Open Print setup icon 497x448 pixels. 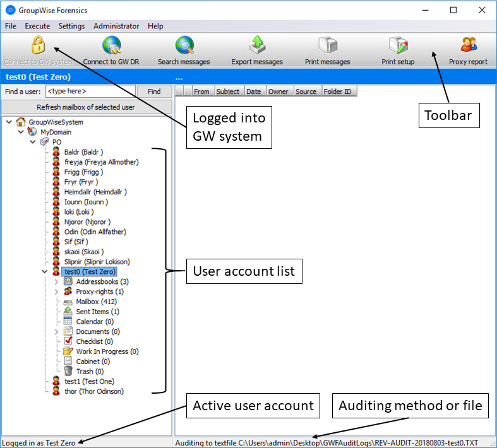coord(398,45)
